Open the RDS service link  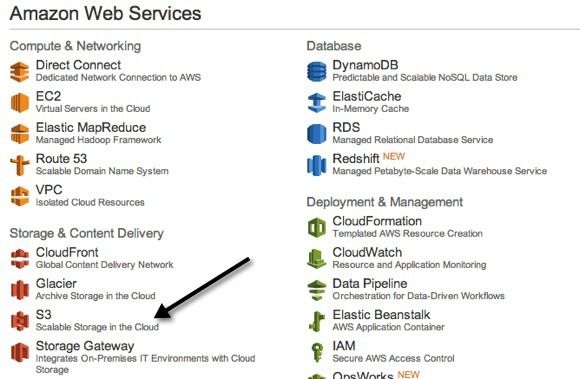pyautogui.click(x=346, y=128)
